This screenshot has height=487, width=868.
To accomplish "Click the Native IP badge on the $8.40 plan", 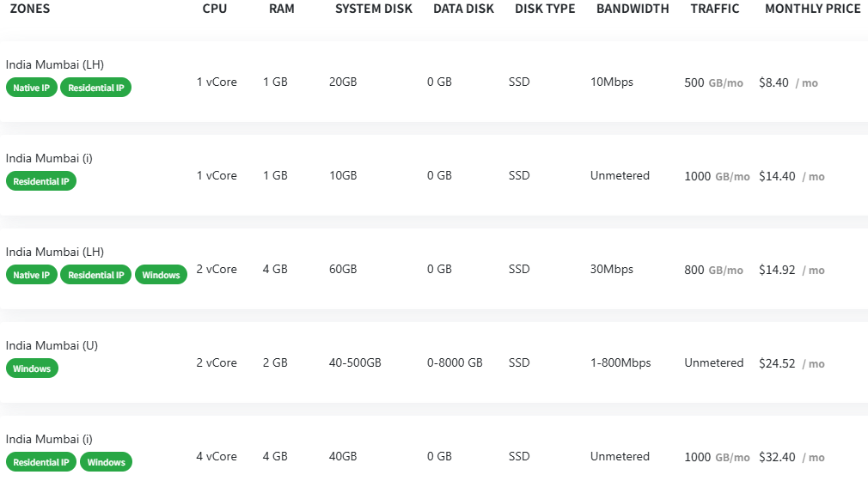I will point(32,88).
